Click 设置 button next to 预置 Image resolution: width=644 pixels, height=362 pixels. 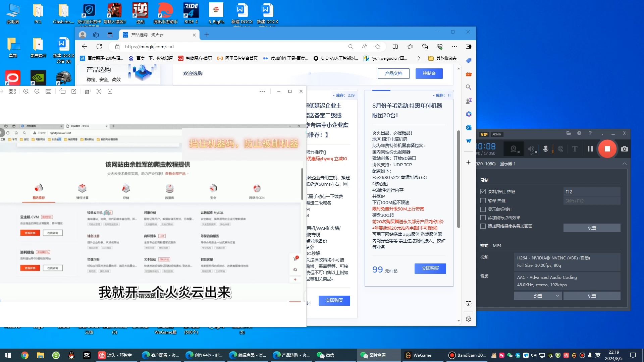[592, 296]
